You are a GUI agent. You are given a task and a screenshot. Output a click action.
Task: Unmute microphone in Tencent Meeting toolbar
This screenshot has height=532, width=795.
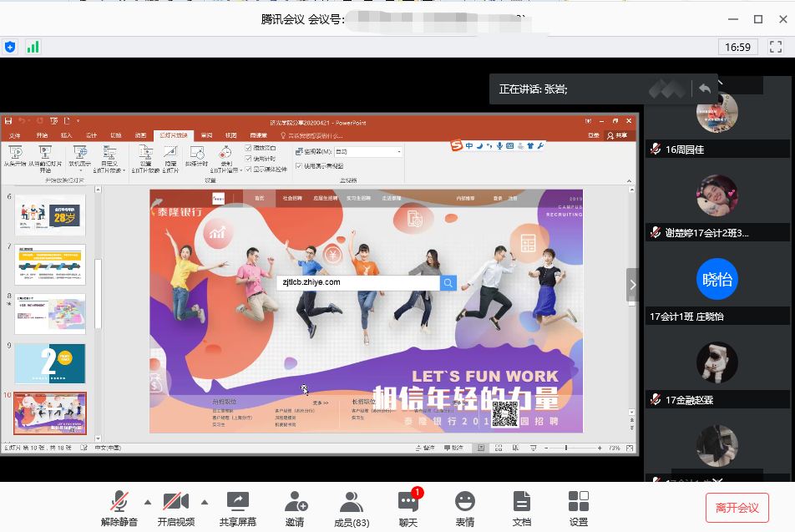point(119,509)
